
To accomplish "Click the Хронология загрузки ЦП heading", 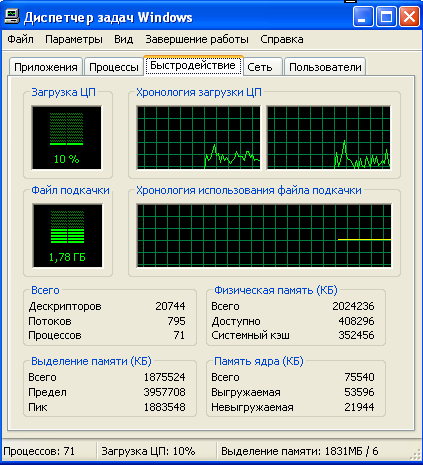I will click(199, 92).
